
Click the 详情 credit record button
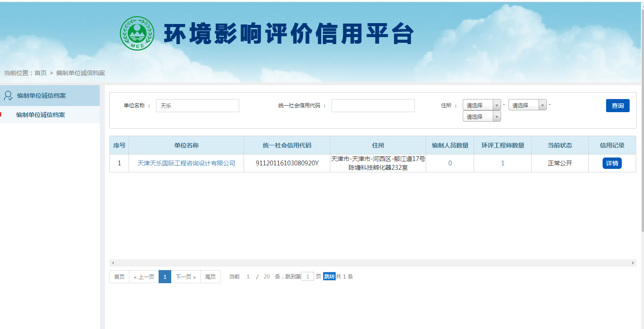(x=612, y=163)
